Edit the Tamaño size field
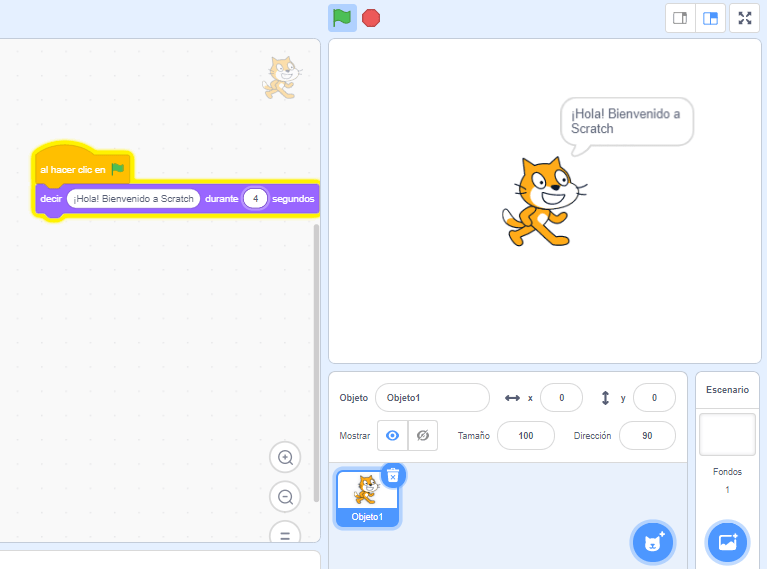The height and width of the screenshot is (569, 767). point(526,435)
